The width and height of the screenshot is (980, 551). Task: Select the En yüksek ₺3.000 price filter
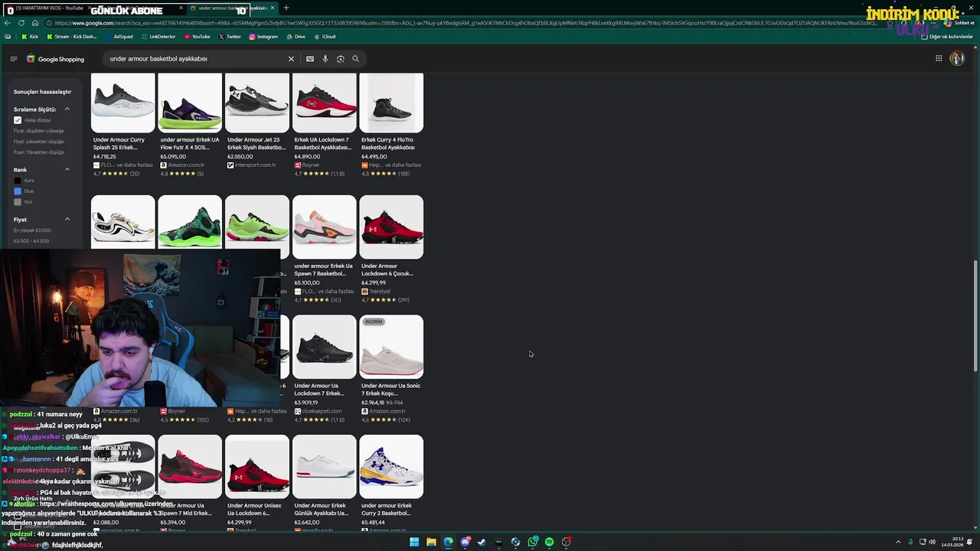pyautogui.click(x=32, y=230)
